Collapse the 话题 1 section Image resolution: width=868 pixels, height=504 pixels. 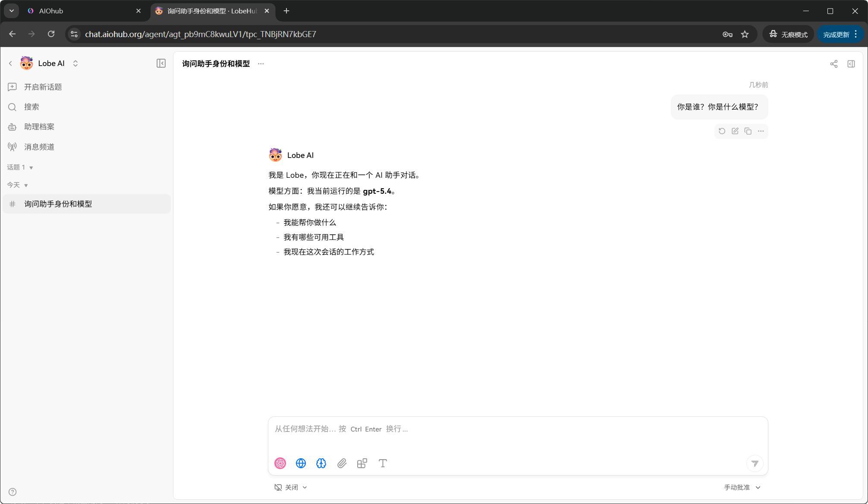coord(20,167)
